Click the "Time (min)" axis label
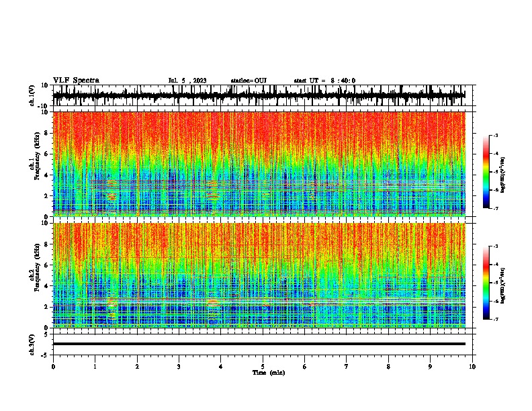Screen dimensions: 532x411 click(x=269, y=373)
